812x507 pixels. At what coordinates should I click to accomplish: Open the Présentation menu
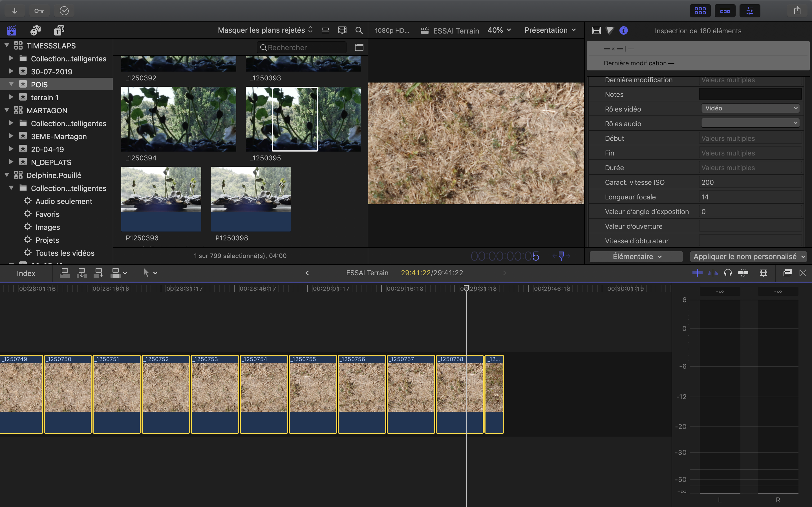(550, 30)
